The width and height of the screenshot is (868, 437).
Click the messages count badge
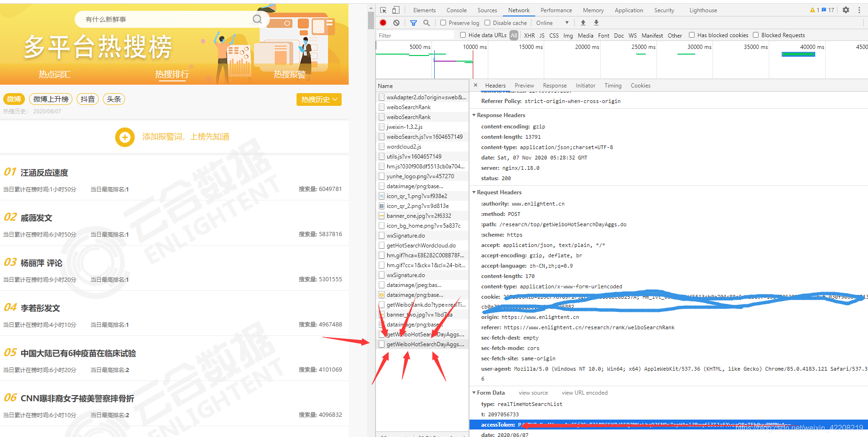coord(828,10)
